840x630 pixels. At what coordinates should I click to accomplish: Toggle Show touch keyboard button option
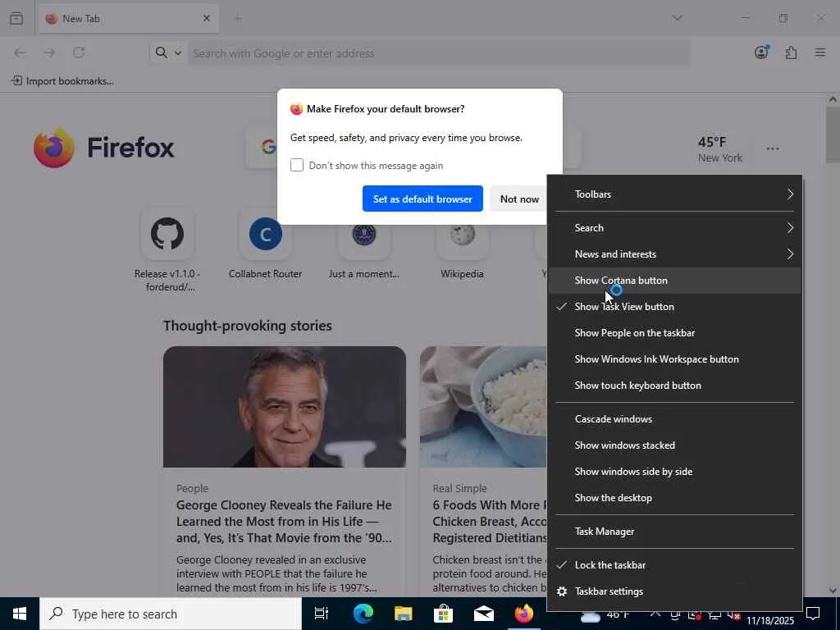tap(675, 386)
